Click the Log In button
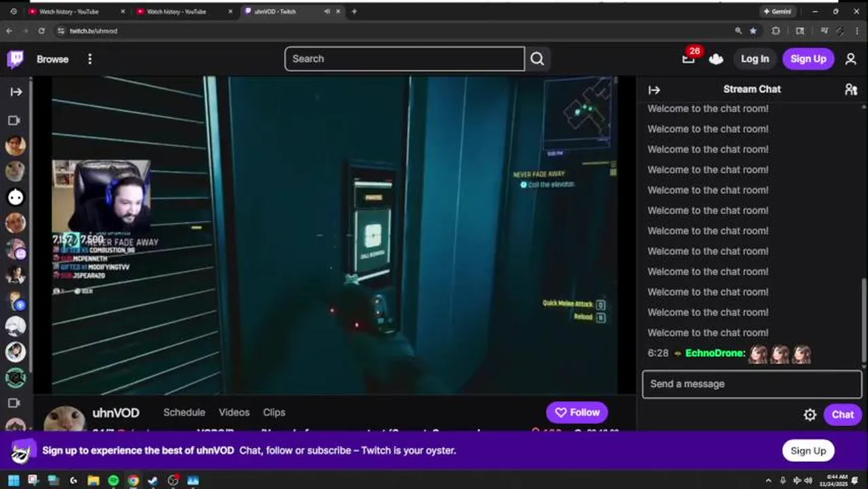Image resolution: width=868 pixels, height=489 pixels. coord(755,59)
